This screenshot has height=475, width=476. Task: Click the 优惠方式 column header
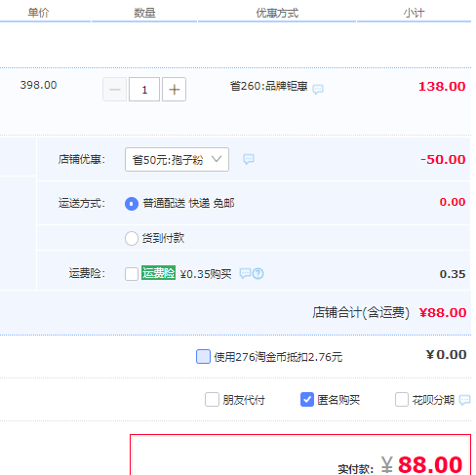[x=277, y=13]
